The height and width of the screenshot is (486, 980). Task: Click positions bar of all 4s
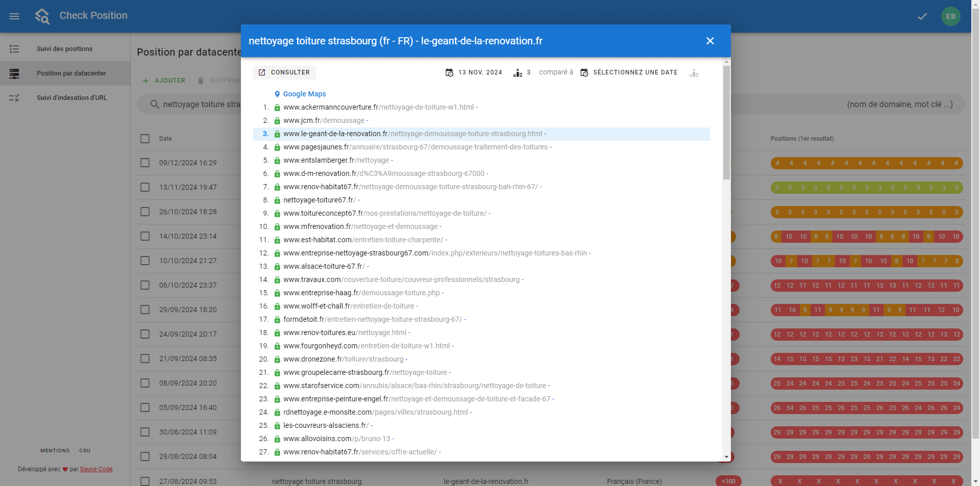[867, 163]
